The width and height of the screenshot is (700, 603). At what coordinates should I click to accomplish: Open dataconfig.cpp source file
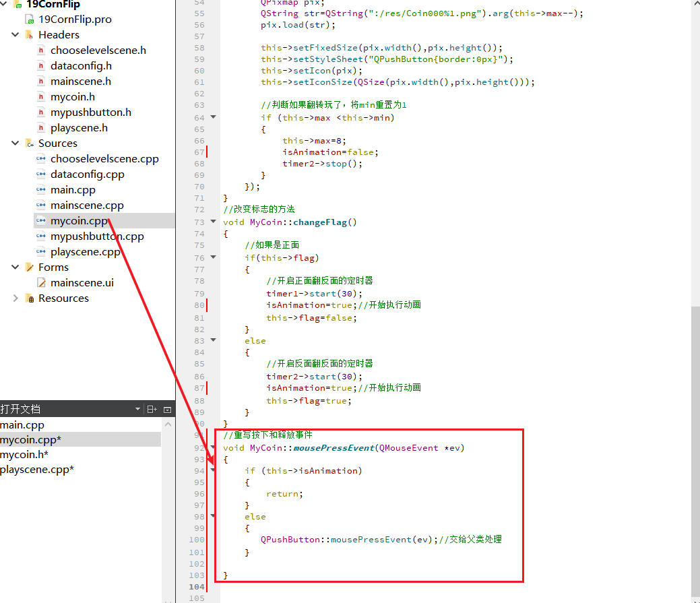click(87, 174)
